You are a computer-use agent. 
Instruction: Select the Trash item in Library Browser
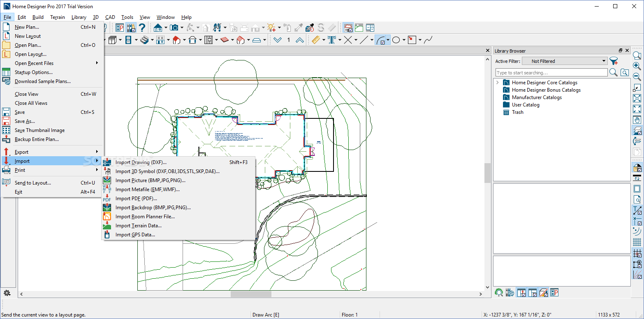click(x=517, y=112)
